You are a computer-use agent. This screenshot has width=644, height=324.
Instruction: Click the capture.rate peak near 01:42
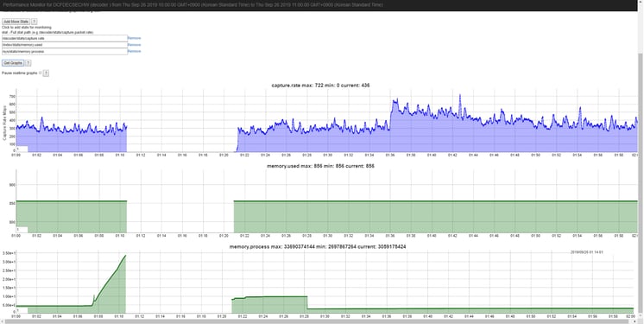tap(460, 96)
